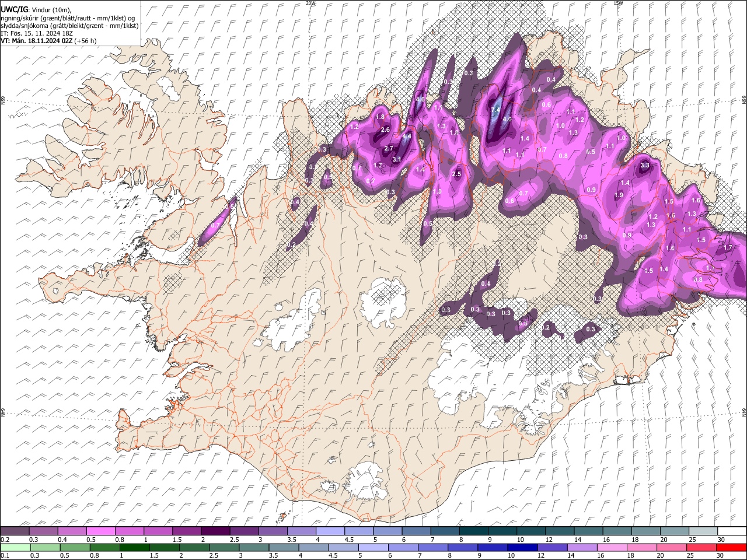Click the dark purple 2–2.5 swatch, upper legend row

[215, 531]
